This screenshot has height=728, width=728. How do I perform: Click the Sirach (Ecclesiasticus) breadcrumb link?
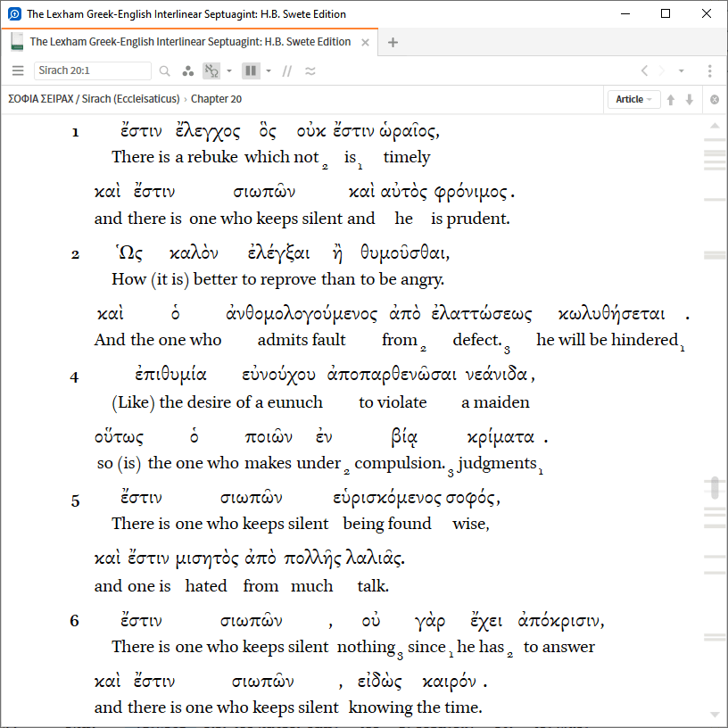click(131, 100)
